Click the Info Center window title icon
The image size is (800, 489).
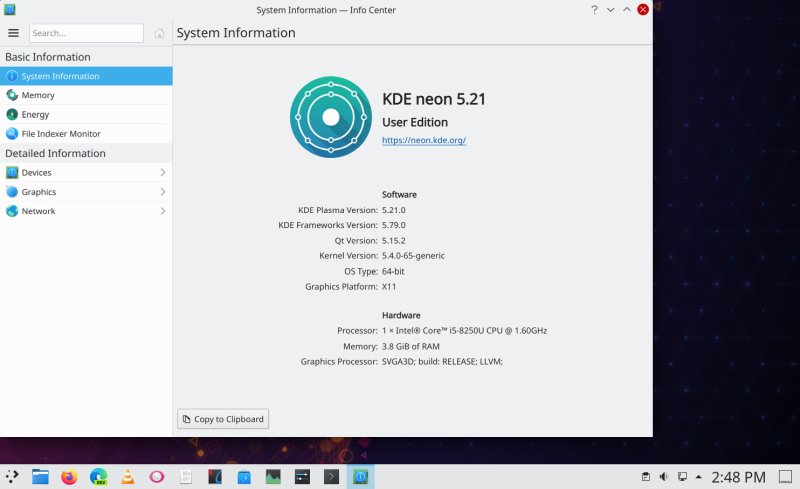pyautogui.click(x=9, y=10)
